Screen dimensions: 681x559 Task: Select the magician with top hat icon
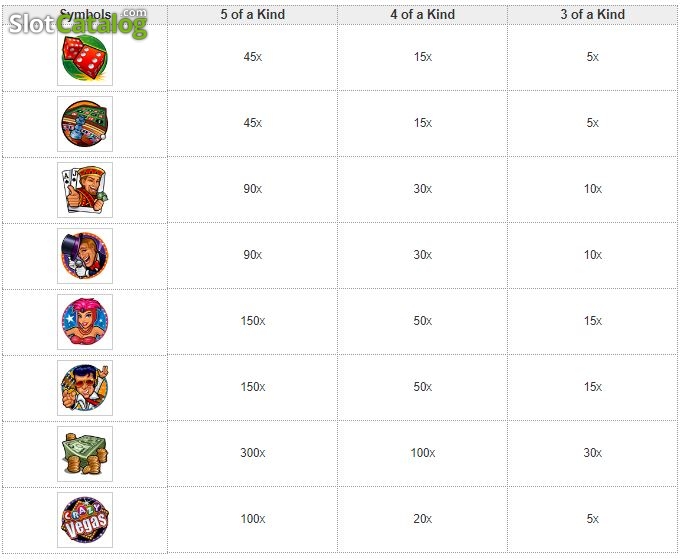coord(85,256)
